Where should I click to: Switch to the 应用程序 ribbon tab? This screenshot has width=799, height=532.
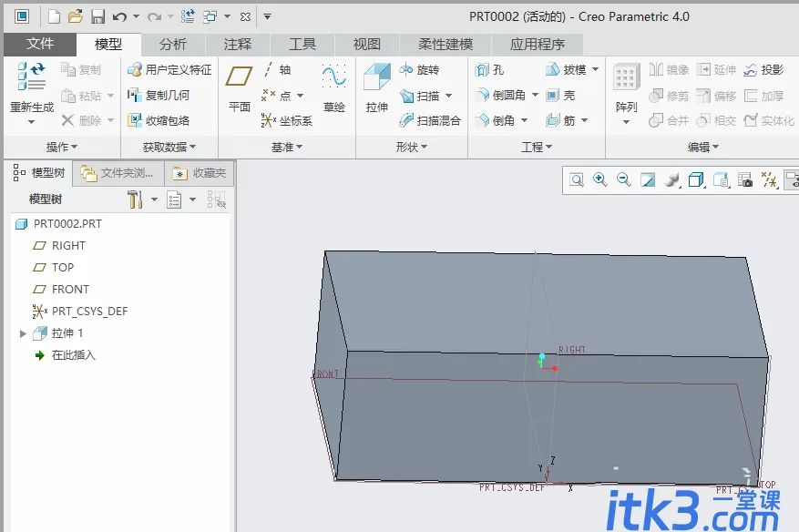(x=538, y=45)
